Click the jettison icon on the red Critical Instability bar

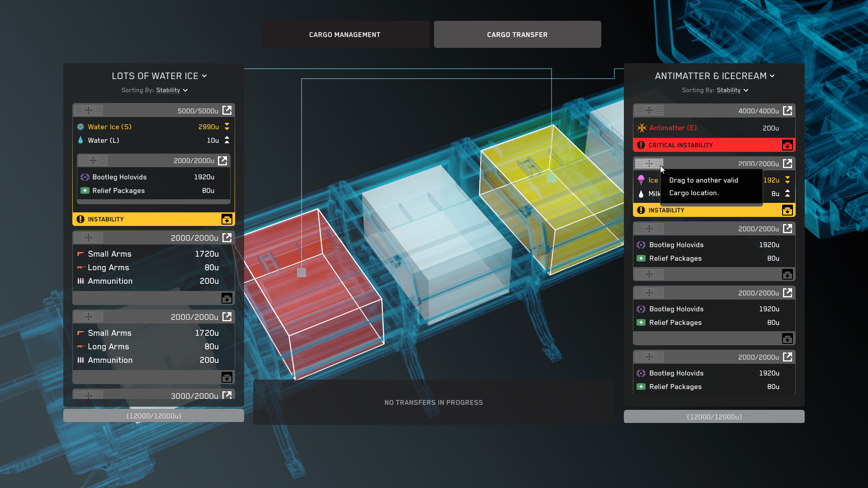coord(787,145)
